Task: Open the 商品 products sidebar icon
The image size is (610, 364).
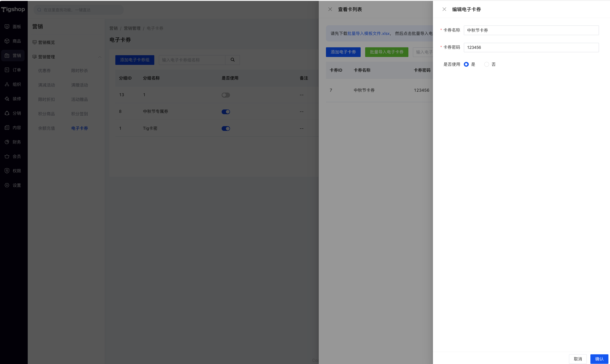Action: pyautogui.click(x=7, y=41)
